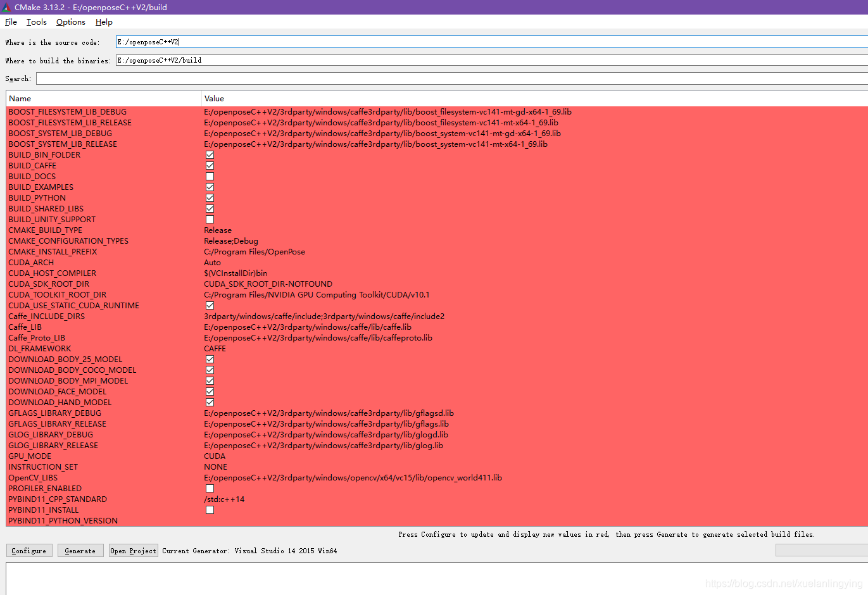This screenshot has height=595, width=868.
Task: Click CMAKE_INSTALL_PREFIX value C:/Program Files/OpenPose
Action: point(255,252)
